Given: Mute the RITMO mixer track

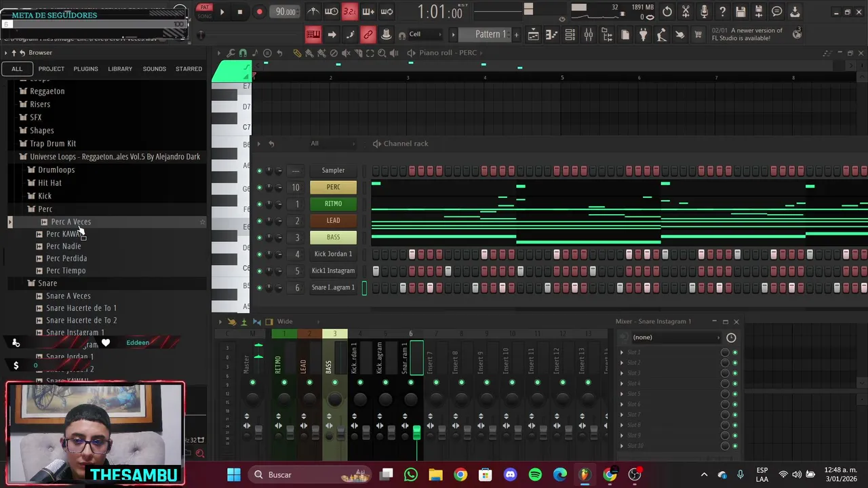Looking at the screenshot, I should coord(284,383).
